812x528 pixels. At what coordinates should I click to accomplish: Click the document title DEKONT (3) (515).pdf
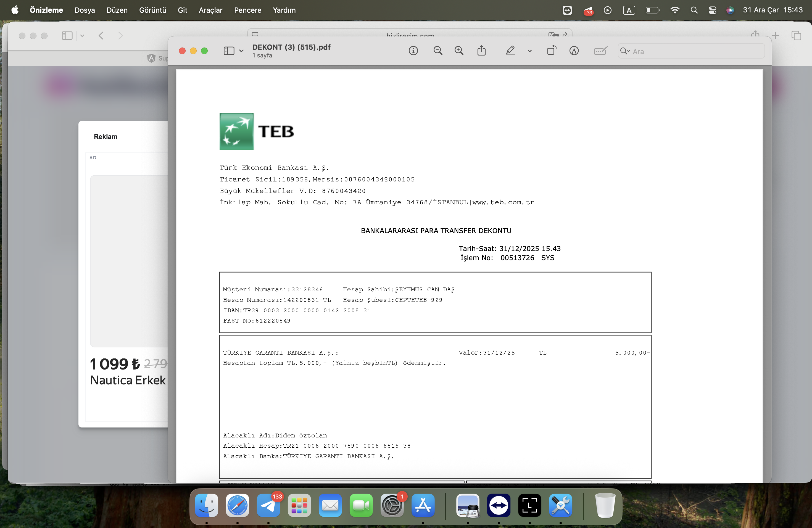tap(291, 47)
